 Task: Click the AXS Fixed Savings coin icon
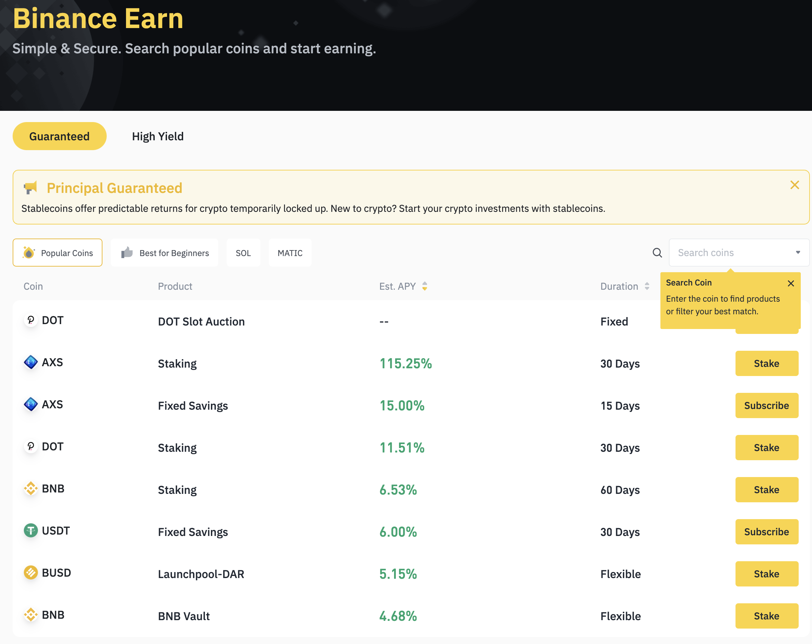[31, 405]
